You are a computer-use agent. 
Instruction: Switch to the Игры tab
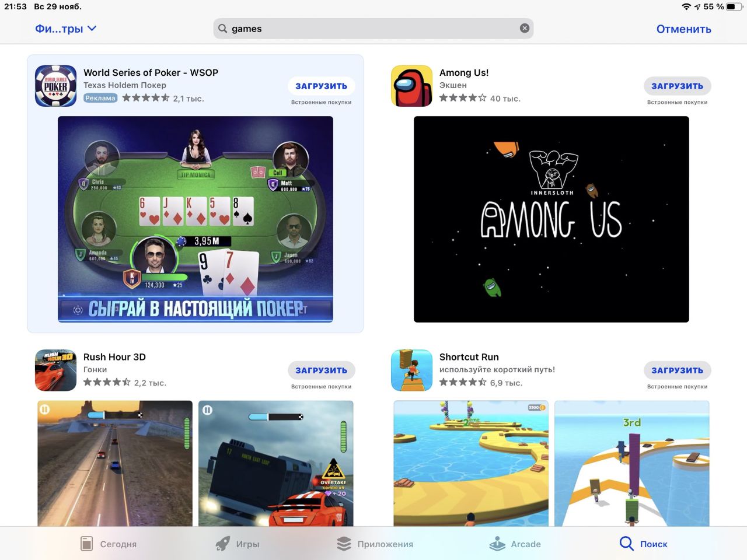click(x=238, y=544)
